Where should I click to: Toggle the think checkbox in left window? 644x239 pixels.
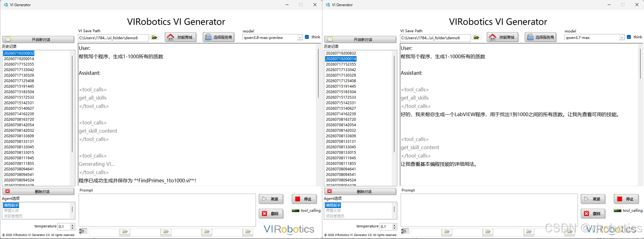[307, 37]
